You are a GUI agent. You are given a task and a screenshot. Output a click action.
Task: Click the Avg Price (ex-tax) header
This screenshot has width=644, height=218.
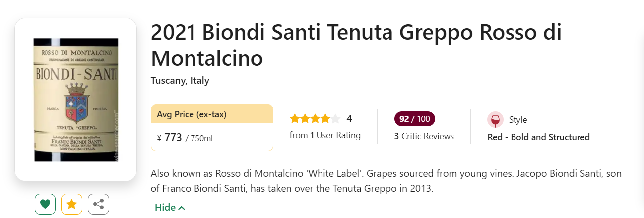(x=192, y=114)
